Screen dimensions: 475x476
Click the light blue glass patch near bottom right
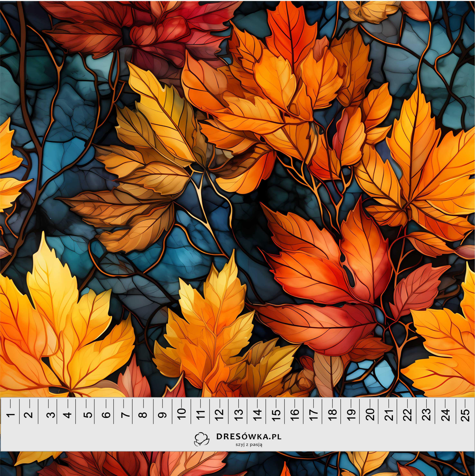(x=375, y=372)
